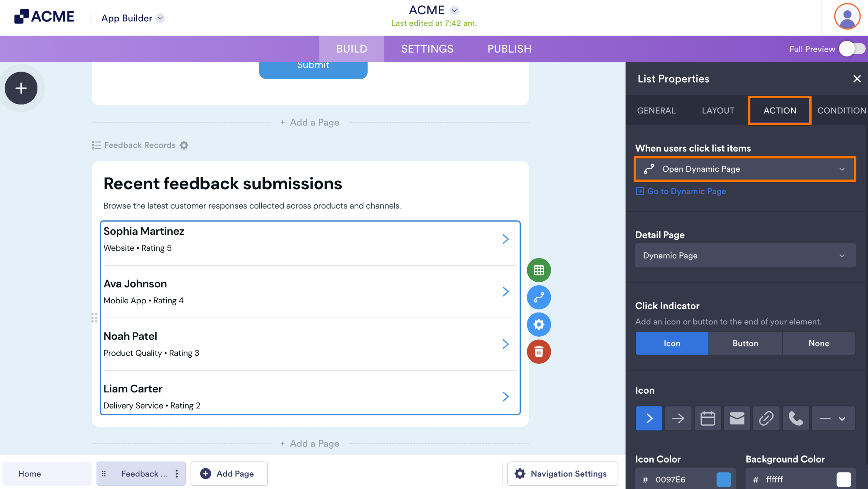This screenshot has width=868, height=489.
Task: Click drag grip on Feedback page tab
Action: point(104,474)
